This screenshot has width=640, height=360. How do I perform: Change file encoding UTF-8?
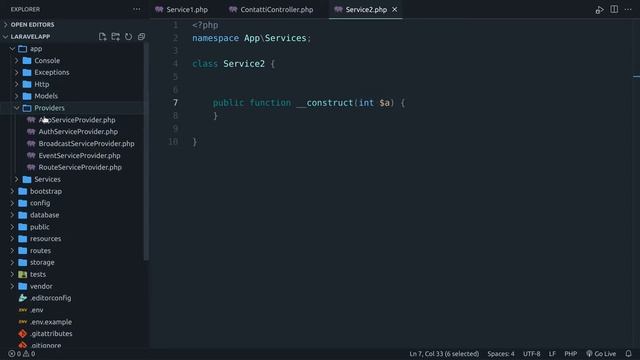tap(531, 354)
